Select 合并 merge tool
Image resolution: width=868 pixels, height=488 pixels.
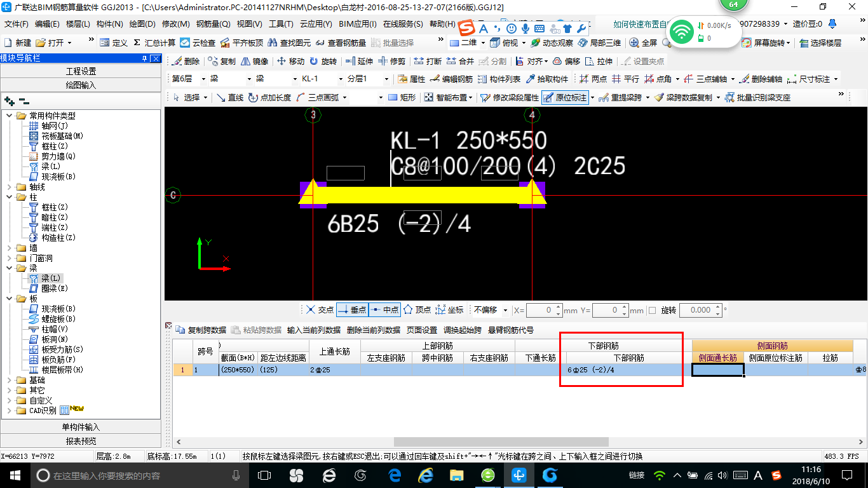(460, 61)
